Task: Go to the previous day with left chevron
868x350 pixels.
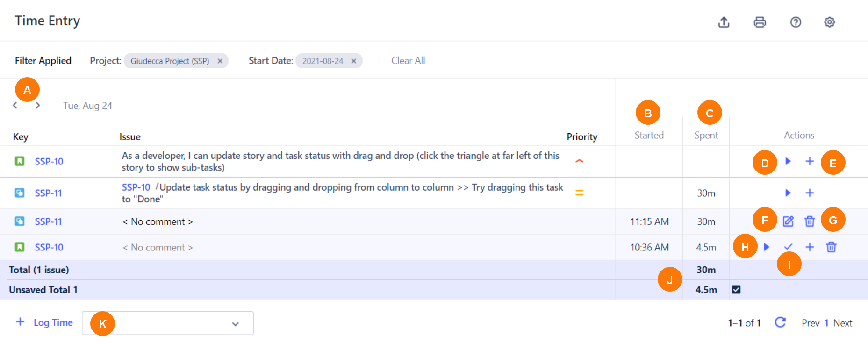Action: [15, 106]
